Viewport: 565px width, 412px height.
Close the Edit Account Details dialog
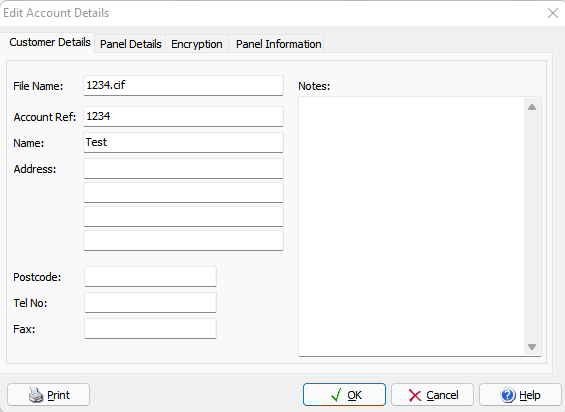(553, 13)
